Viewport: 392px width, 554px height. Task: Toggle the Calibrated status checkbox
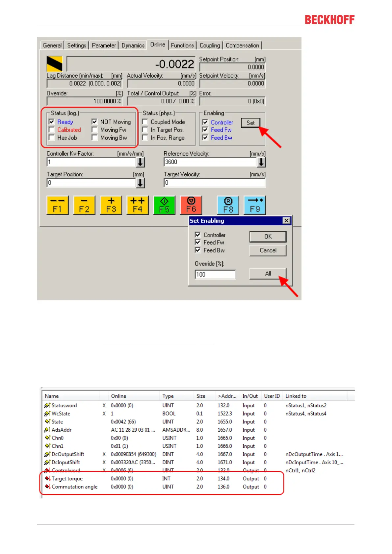(x=52, y=130)
